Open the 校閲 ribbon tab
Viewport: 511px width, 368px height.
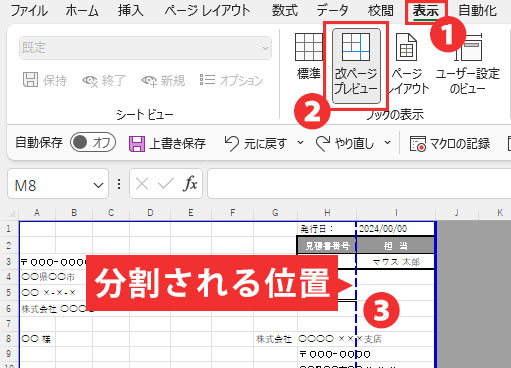pos(380,11)
